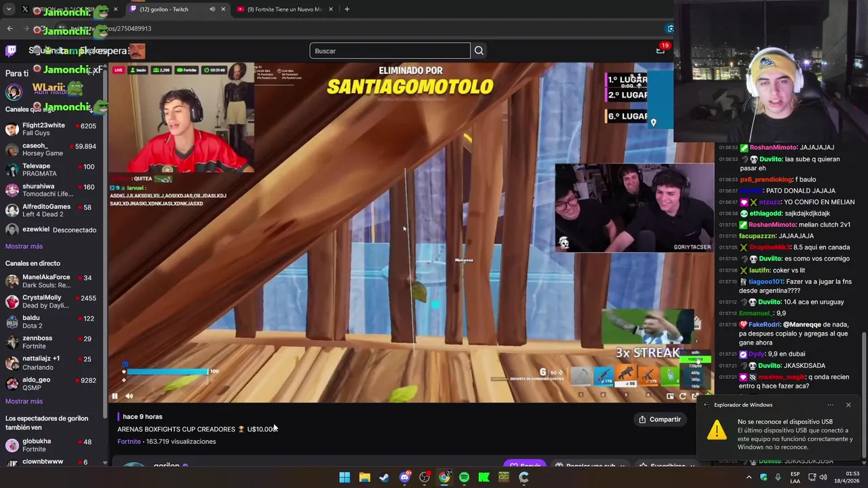Open ManelAkaForce channel in sidebar

(51, 281)
